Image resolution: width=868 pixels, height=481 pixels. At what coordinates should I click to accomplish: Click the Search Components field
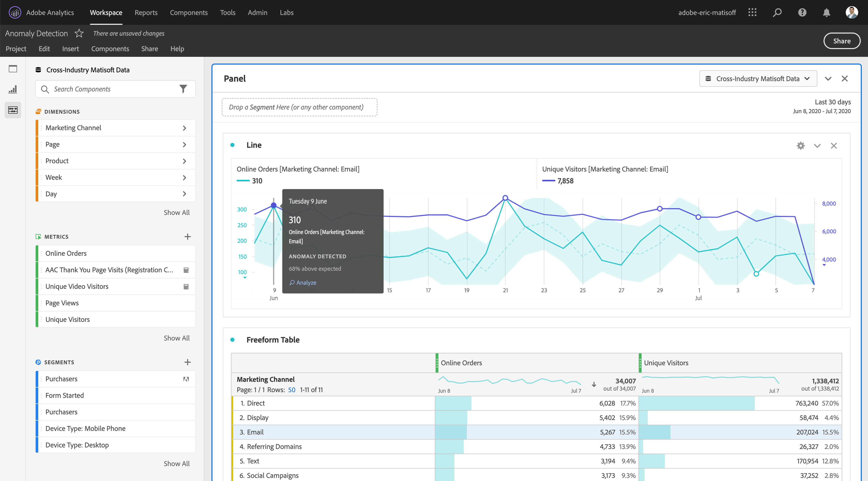point(111,89)
